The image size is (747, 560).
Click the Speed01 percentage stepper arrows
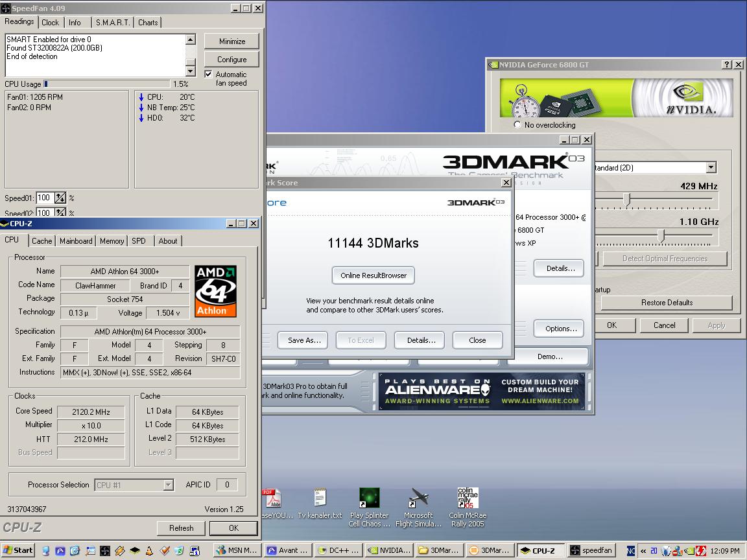(60, 198)
